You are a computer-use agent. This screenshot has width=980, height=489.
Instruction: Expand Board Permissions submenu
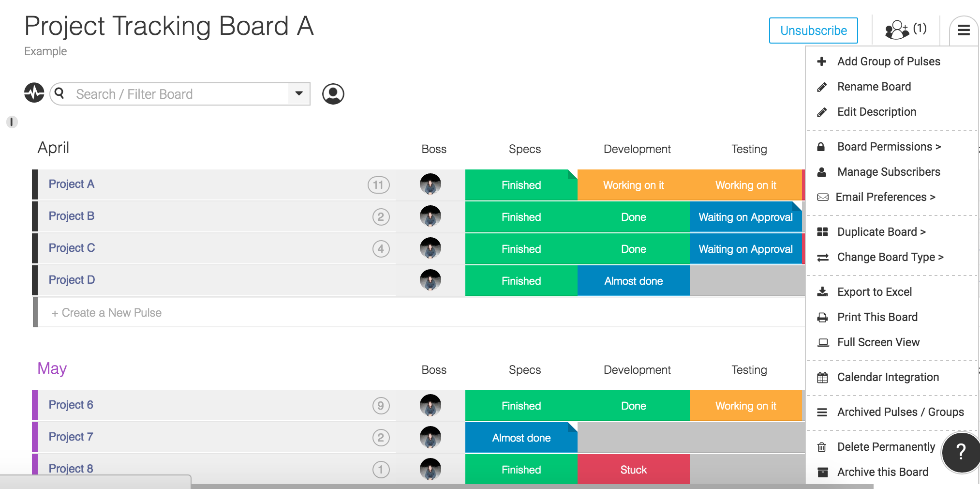click(x=889, y=147)
